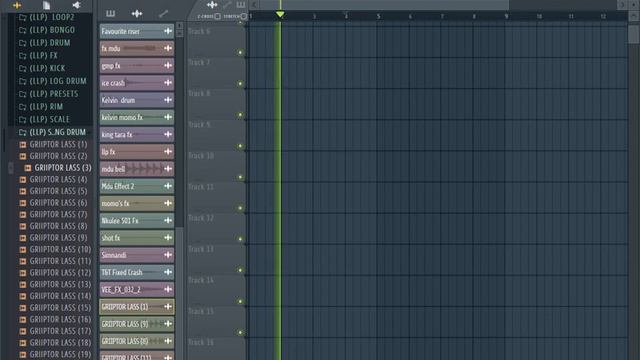This screenshot has width=640, height=360.
Task: Select the GRIIPTOR LASS (1) clip in picker
Action: pyautogui.click(x=137, y=307)
